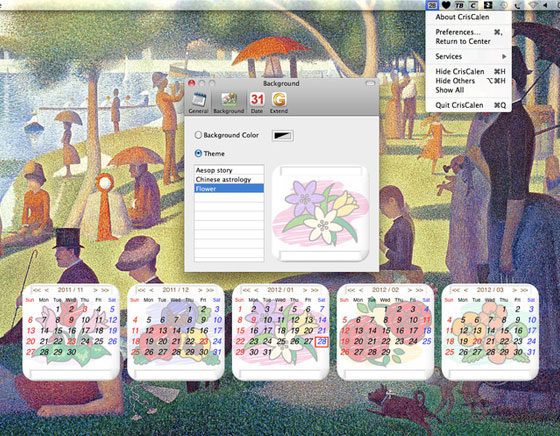Click highlighted date 28 in 2012/01 calendar
Viewport: 560px width, 436px height.
click(322, 341)
